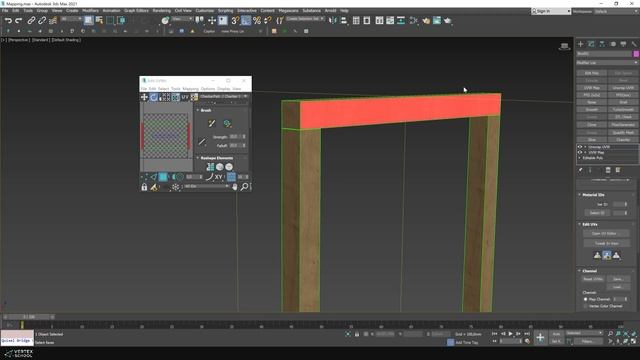
Task: Toggle visibility eye of UVW Map modifier
Action: coord(580,152)
